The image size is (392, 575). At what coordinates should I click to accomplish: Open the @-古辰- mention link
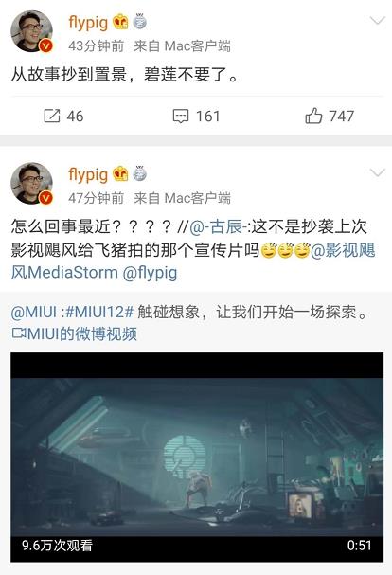point(218,227)
